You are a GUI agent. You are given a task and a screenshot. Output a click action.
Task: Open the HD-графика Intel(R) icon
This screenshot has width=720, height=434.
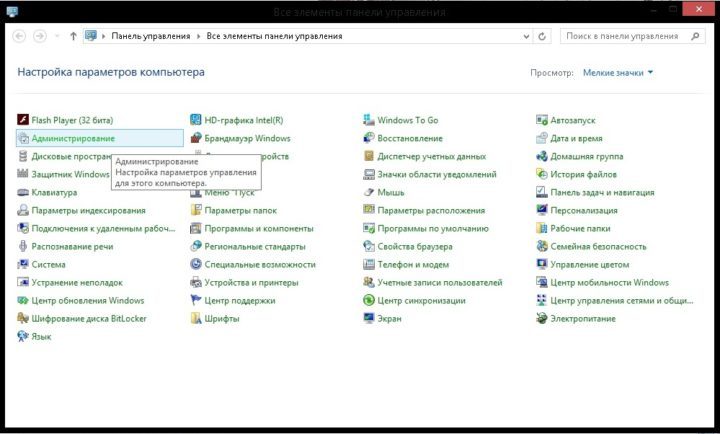pos(196,120)
